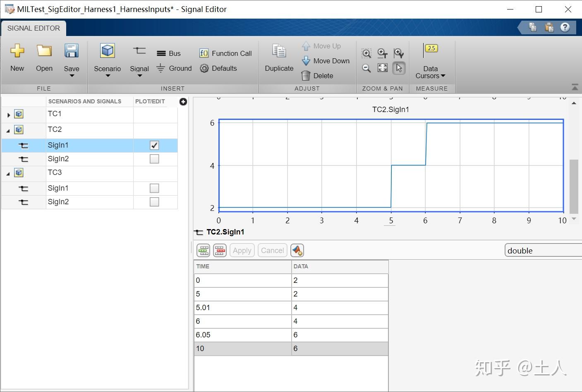Image resolution: width=582 pixels, height=392 pixels.
Task: Select the Zoom In Time tool
Action: [x=382, y=53]
